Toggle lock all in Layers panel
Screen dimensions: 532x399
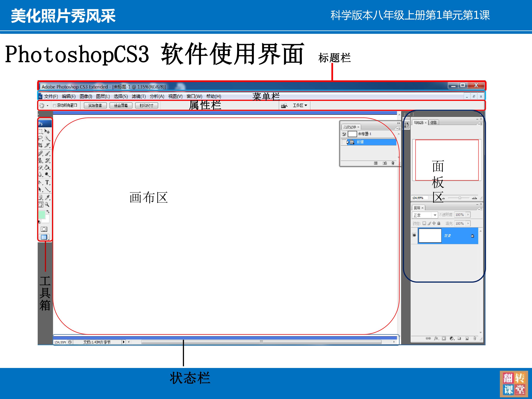(439, 223)
